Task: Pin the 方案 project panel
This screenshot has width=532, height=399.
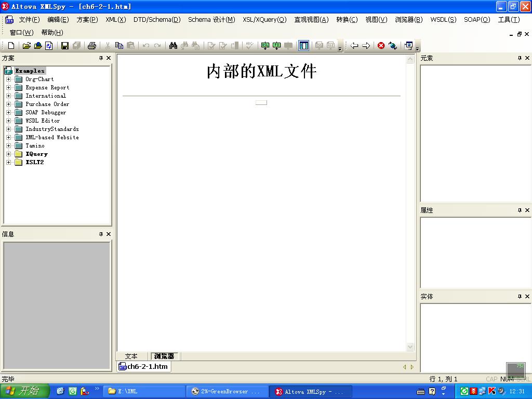Action: click(101, 58)
